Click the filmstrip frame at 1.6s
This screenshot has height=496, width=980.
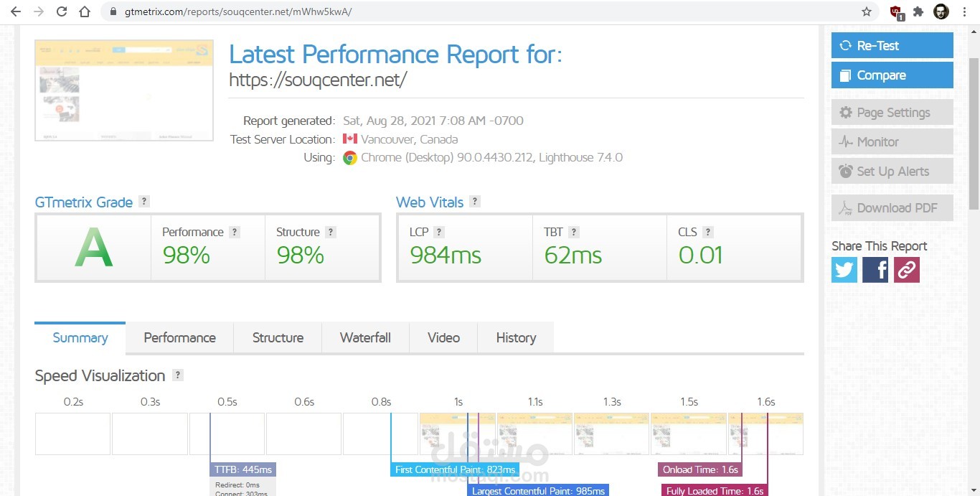click(765, 434)
